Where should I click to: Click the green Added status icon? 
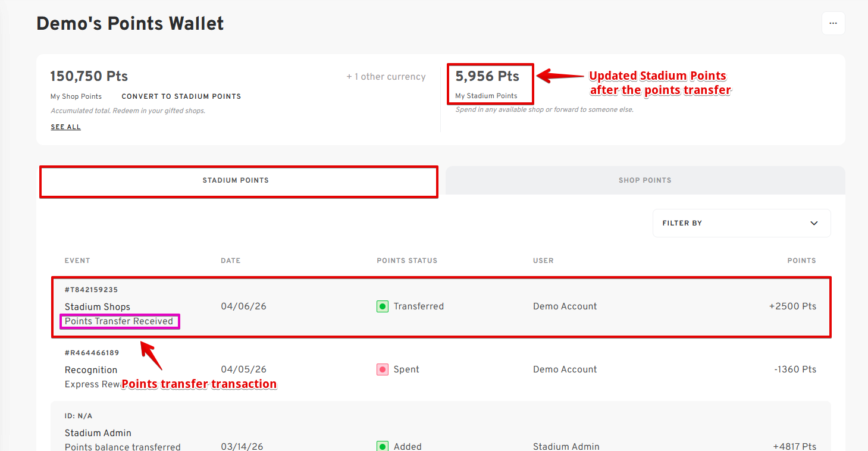(383, 446)
